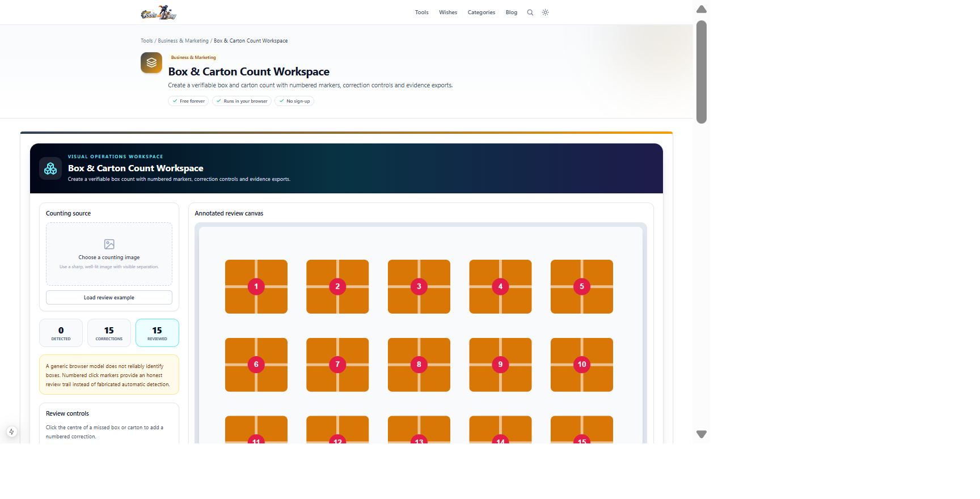
Task: Click the cubes icon in the workspace banner
Action: pos(50,168)
